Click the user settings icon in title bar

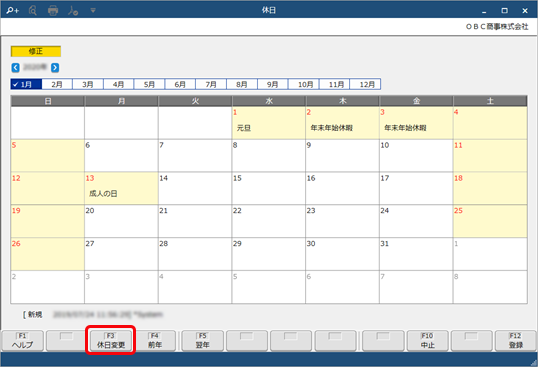click(73, 11)
